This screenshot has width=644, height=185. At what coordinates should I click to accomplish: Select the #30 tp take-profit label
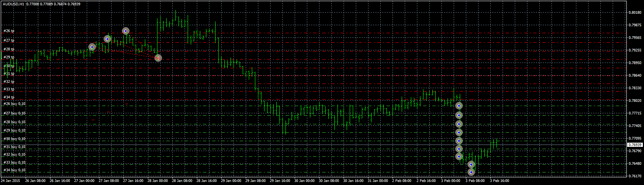9,66
